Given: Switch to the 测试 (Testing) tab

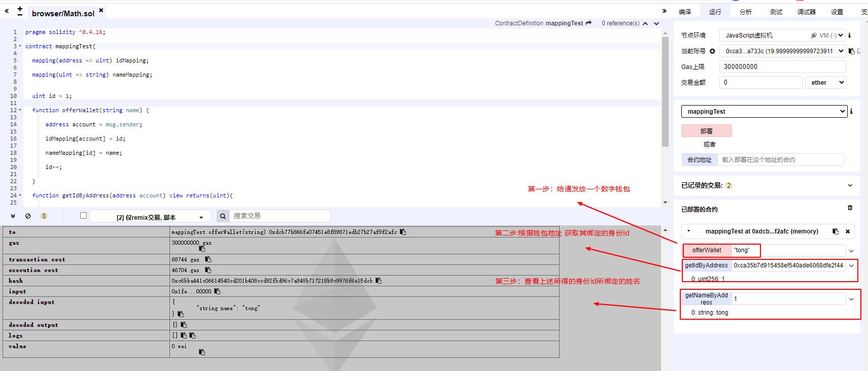Looking at the screenshot, I should point(776,12).
